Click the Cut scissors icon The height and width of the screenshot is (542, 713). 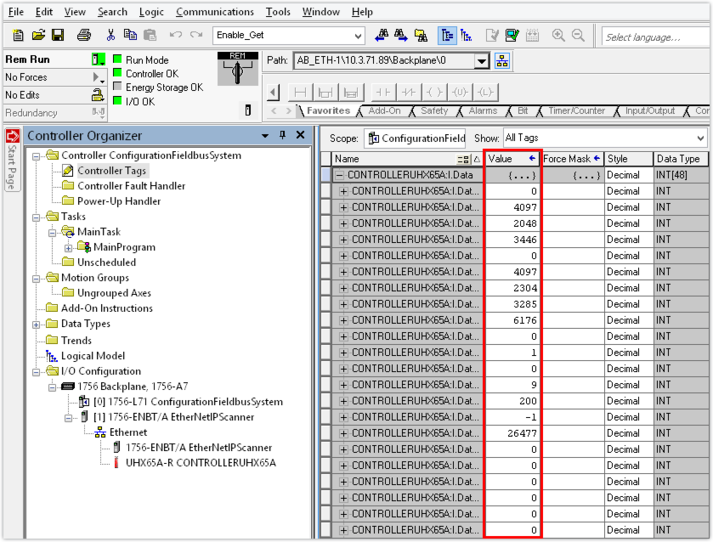pyautogui.click(x=110, y=35)
